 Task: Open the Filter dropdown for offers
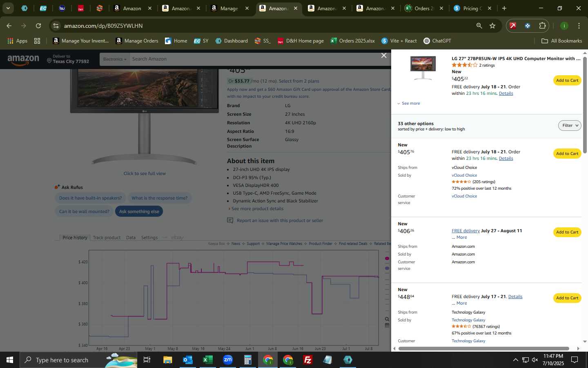point(570,126)
